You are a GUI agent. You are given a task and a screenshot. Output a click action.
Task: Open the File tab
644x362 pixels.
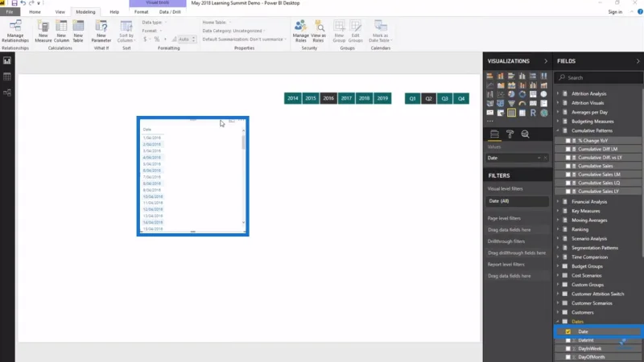click(10, 12)
